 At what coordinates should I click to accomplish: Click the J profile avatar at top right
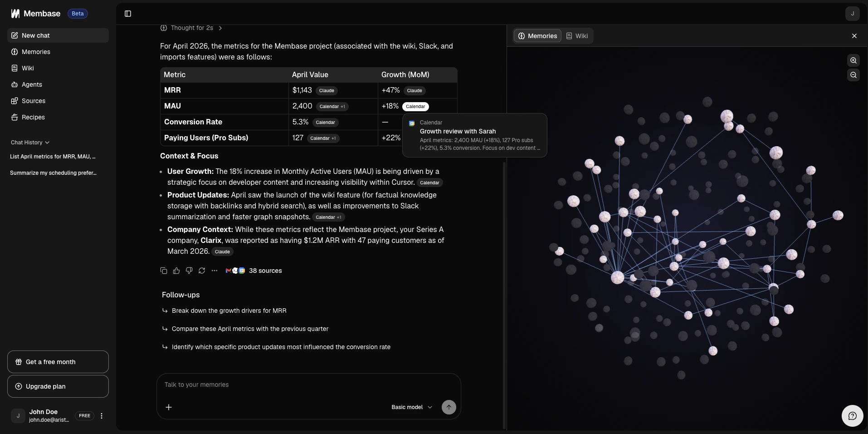click(853, 14)
